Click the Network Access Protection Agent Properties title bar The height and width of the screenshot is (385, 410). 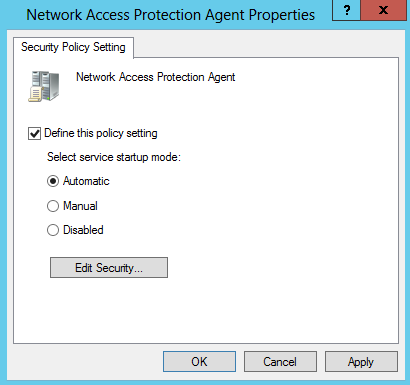170,15
